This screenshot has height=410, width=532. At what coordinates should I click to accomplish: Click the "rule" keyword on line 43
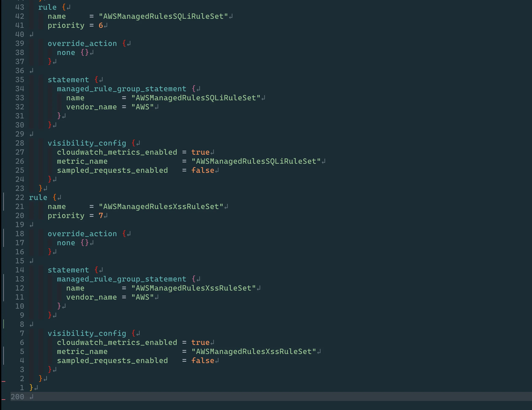coord(47,7)
